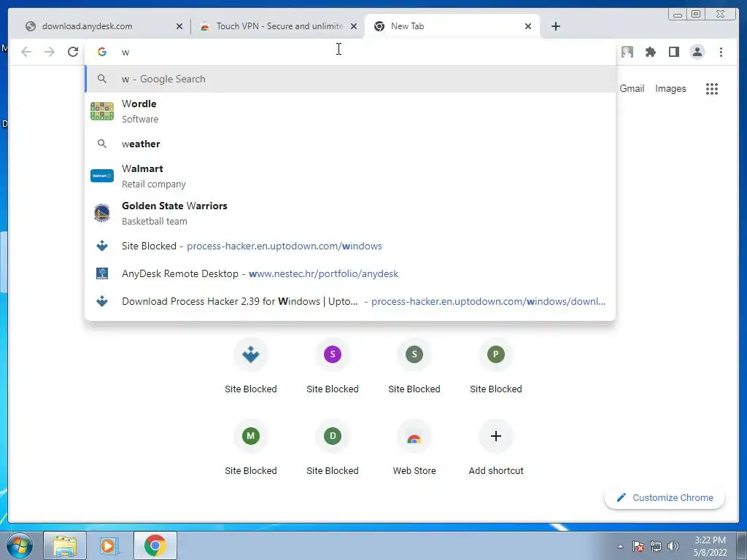
Task: Close the Touch VPN tab
Action: (354, 27)
